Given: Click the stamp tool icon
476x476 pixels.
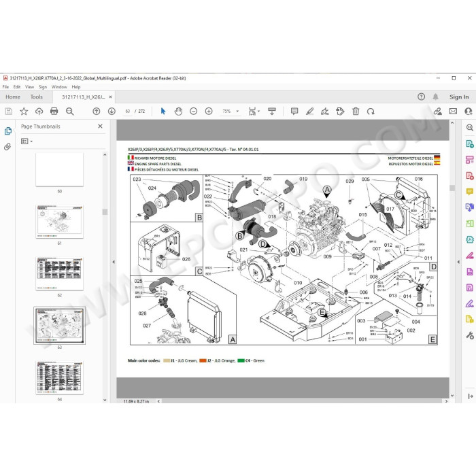Looking at the screenshot, I should point(340,112).
